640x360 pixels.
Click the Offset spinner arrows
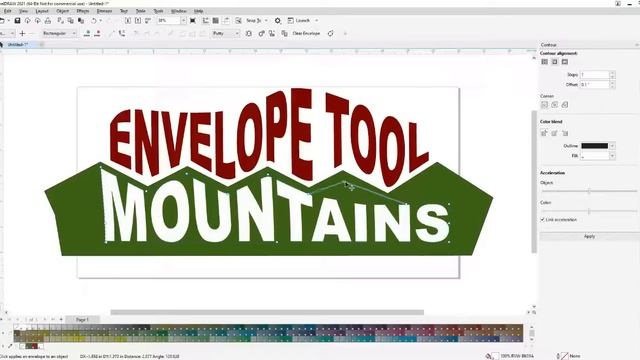click(612, 84)
